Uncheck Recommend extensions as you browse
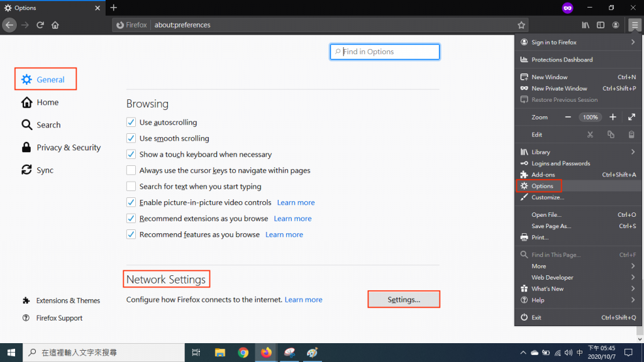Viewport: 644px width, 362px height. click(131, 218)
